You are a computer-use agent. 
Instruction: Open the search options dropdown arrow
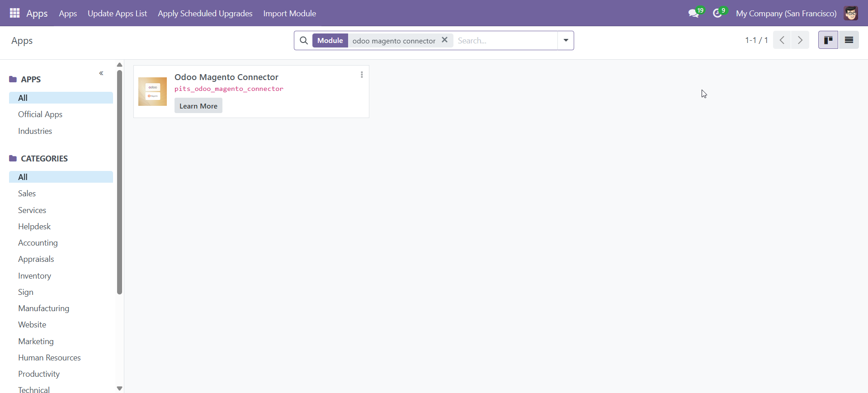[x=566, y=41]
